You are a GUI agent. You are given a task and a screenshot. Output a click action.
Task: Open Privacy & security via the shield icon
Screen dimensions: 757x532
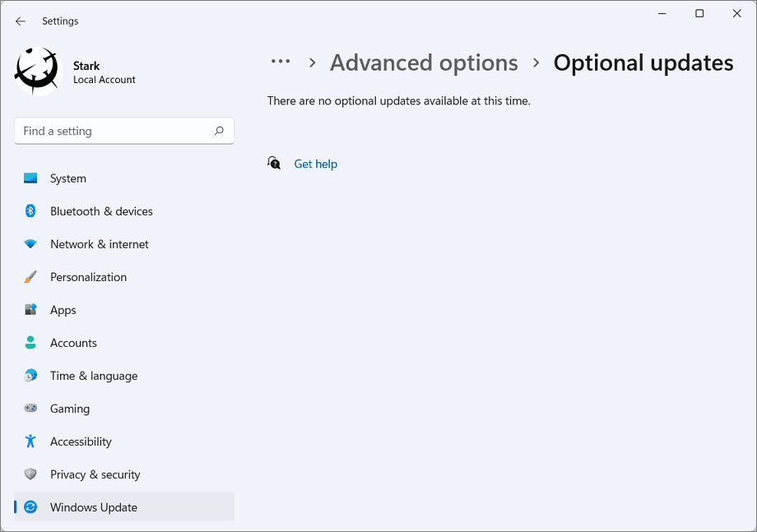(30, 474)
